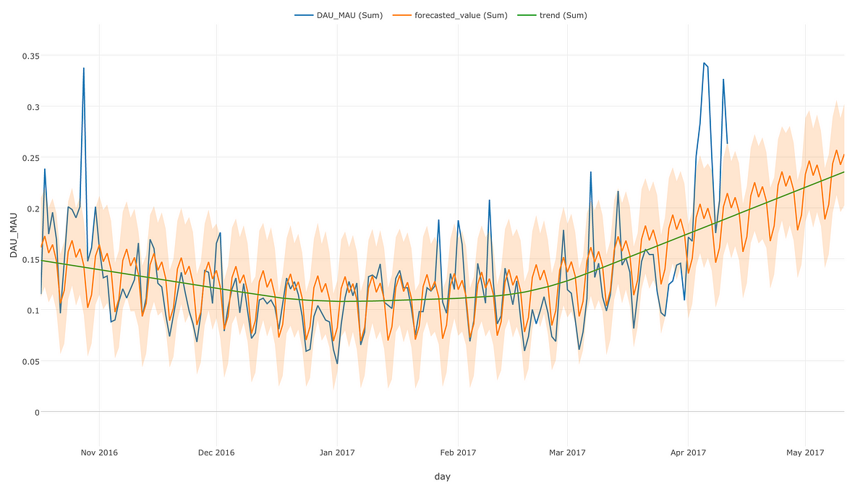This screenshot has height=488, width=868.
Task: Click the 0.35 y-axis tick label
Action: coord(30,56)
